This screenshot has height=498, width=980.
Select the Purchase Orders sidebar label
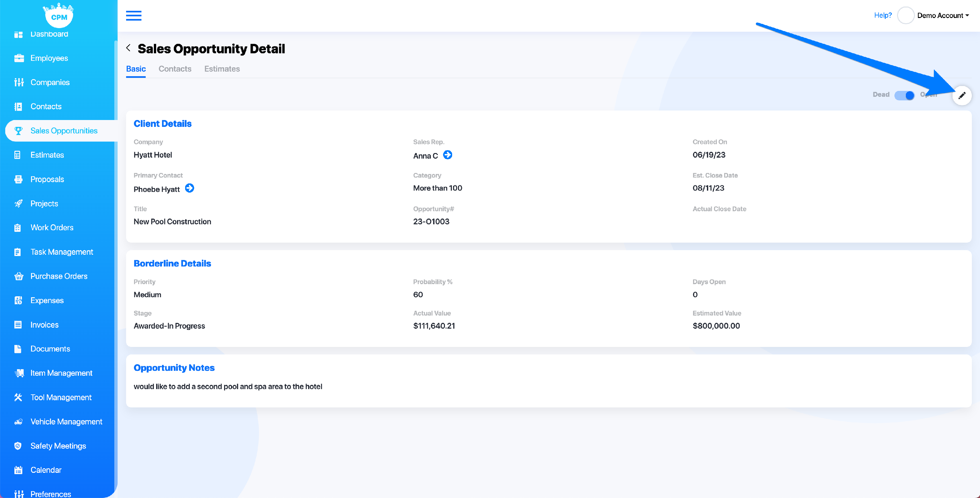click(59, 276)
